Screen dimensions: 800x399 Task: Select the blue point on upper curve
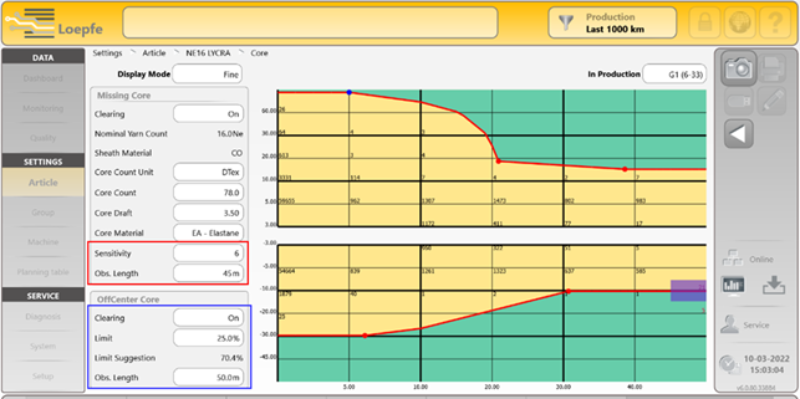click(x=349, y=92)
